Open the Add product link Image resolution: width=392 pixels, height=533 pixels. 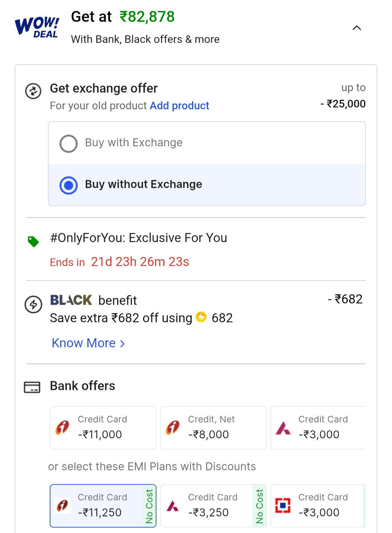click(179, 106)
